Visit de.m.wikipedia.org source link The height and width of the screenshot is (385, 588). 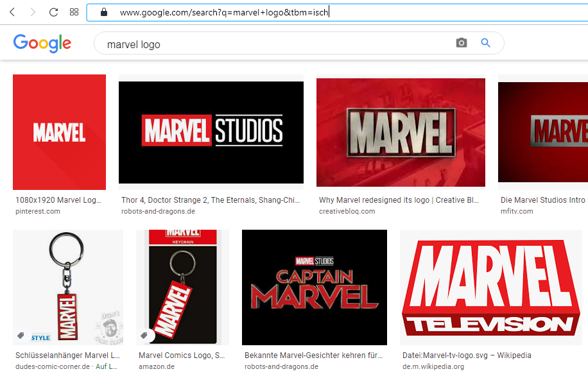(x=433, y=366)
